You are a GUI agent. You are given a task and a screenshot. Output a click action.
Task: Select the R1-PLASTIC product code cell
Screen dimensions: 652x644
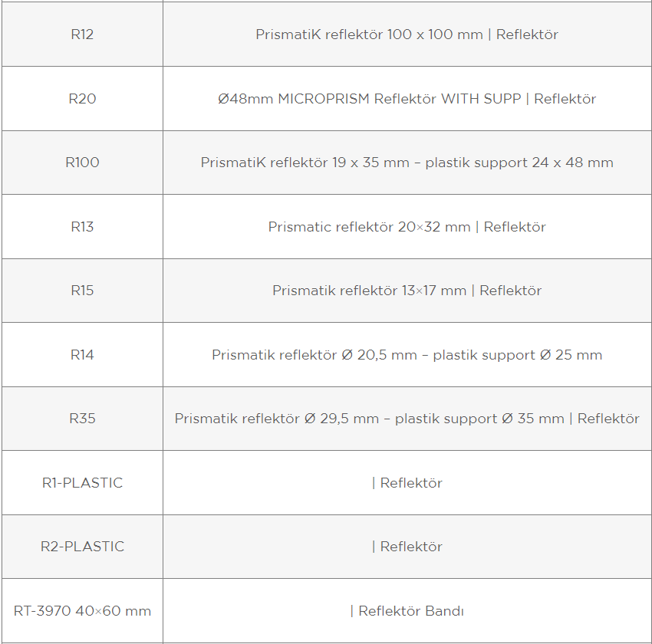[x=82, y=482]
